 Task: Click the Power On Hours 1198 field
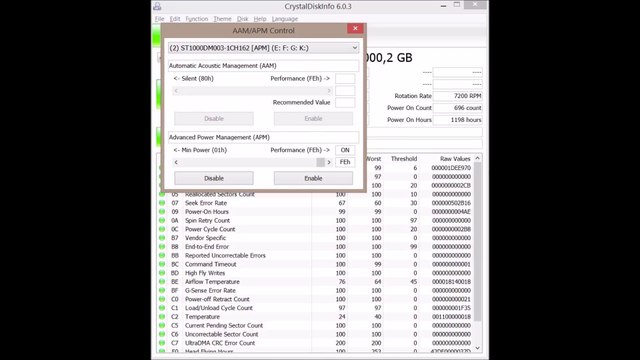point(458,120)
